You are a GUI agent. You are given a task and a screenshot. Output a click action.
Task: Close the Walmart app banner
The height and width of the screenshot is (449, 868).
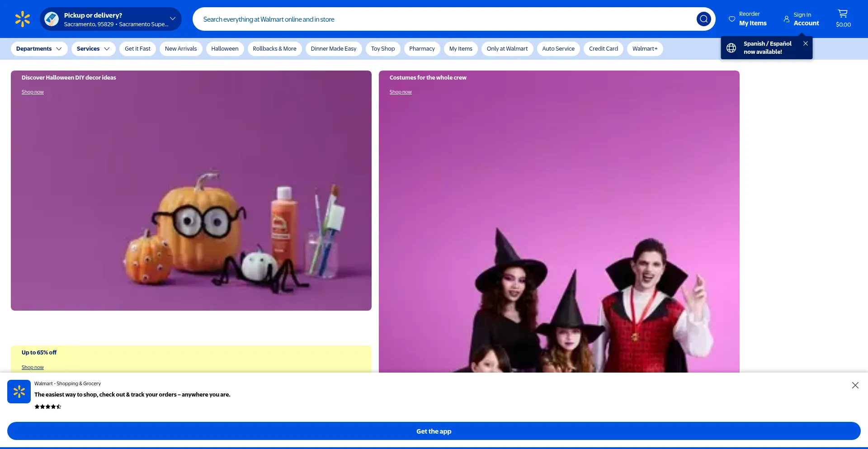(855, 385)
